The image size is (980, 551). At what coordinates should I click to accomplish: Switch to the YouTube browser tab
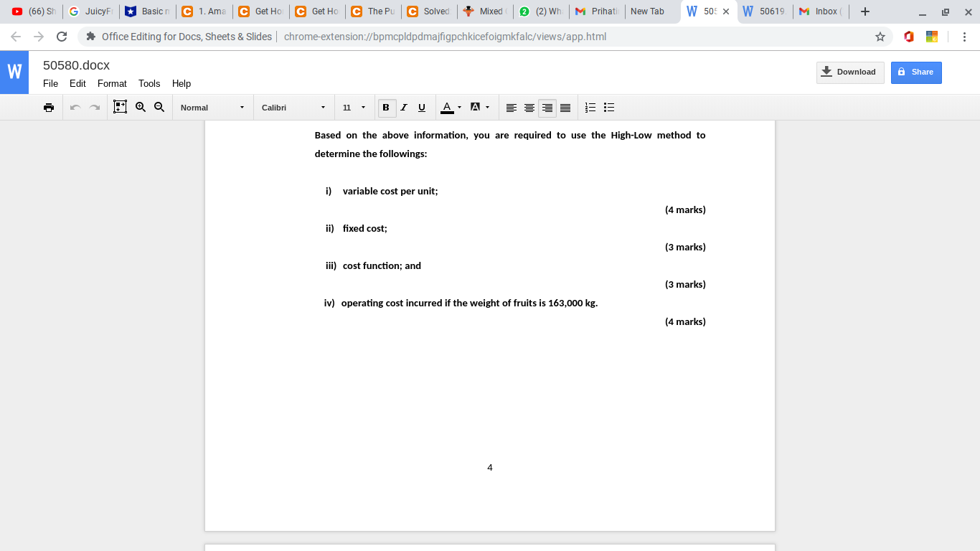coord(34,11)
